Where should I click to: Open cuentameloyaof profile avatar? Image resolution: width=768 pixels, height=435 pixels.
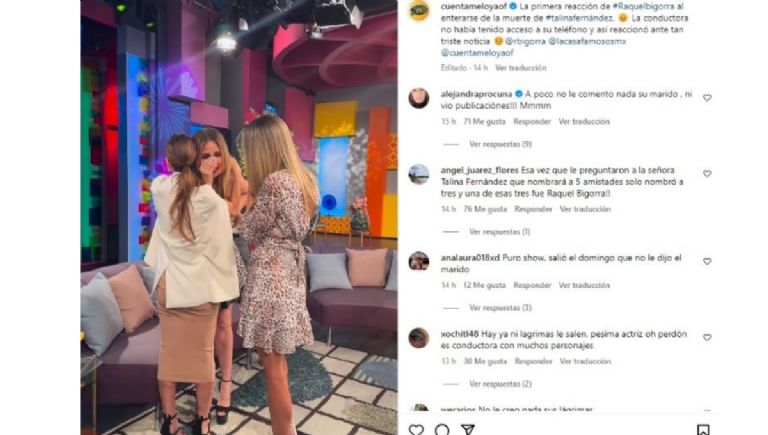(x=419, y=11)
